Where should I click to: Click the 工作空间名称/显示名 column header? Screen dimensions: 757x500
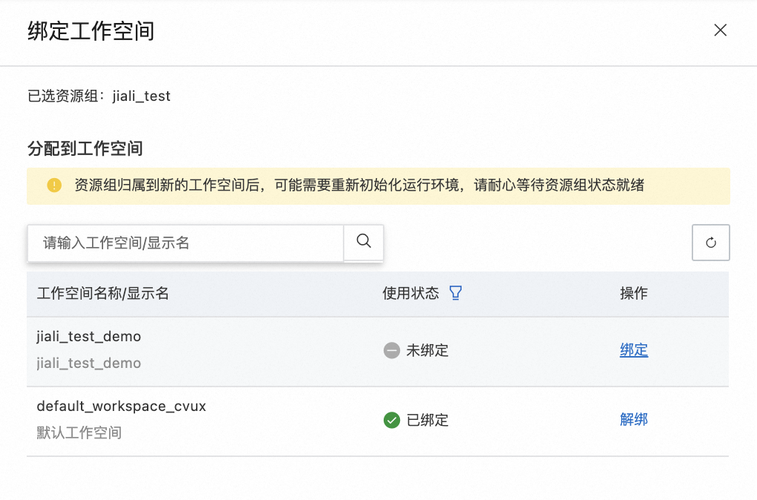(103, 293)
